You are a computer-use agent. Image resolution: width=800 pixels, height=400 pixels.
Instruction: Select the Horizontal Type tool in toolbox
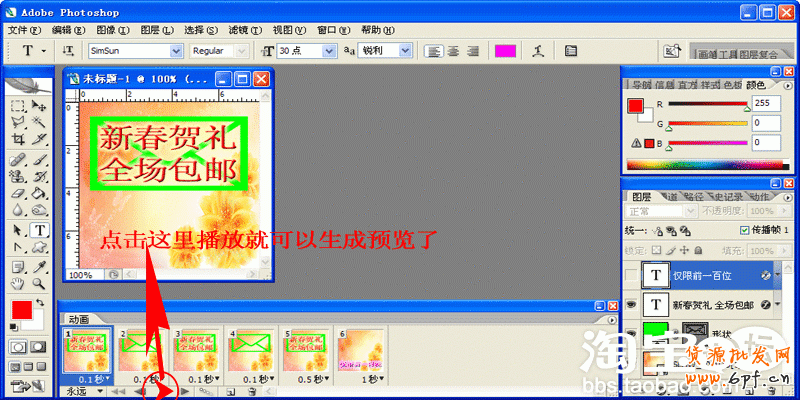pos(40,230)
